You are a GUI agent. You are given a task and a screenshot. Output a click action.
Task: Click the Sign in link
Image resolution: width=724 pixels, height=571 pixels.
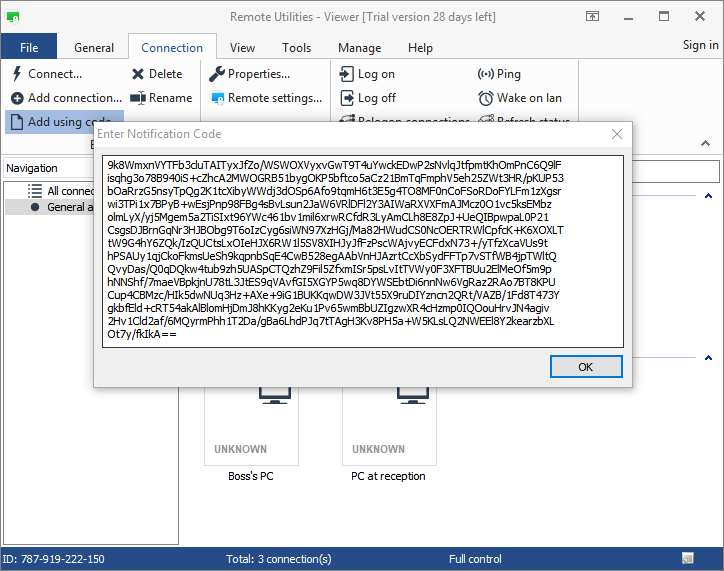(x=700, y=45)
